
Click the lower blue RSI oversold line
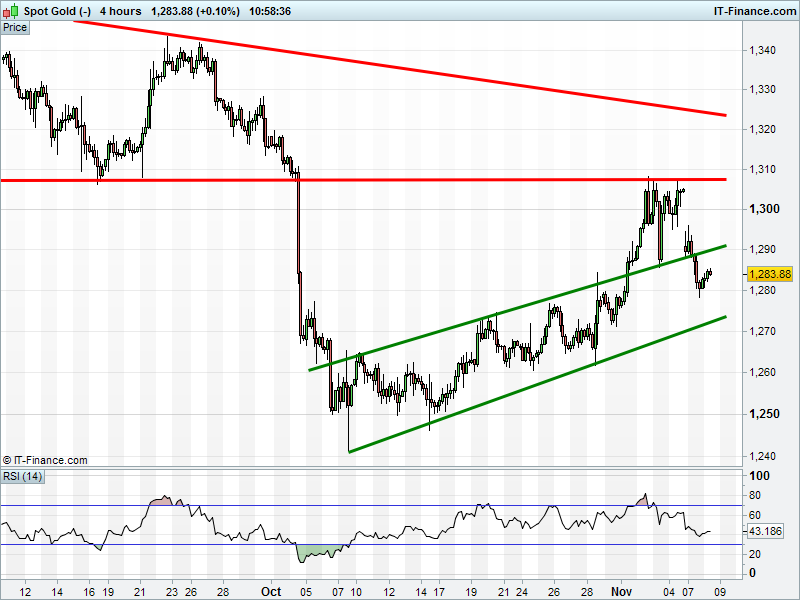pos(371,544)
